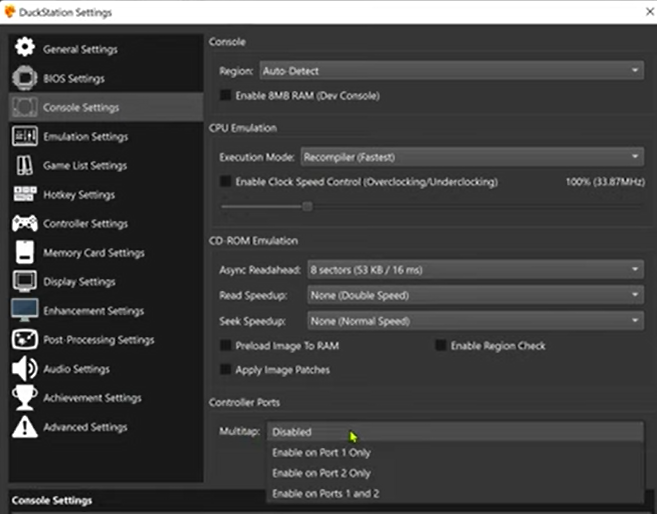Click the clock speed slider handle
The height and width of the screenshot is (514, 657).
(307, 207)
